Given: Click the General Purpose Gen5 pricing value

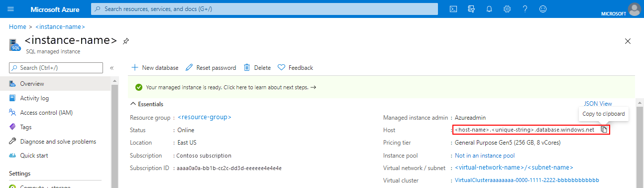Looking at the screenshot, I should [x=508, y=143].
